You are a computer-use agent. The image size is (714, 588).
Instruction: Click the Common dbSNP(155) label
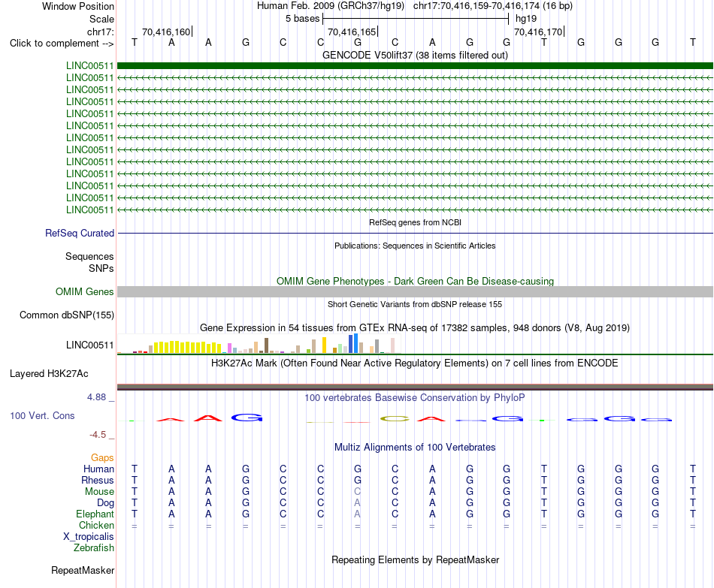(x=66, y=315)
